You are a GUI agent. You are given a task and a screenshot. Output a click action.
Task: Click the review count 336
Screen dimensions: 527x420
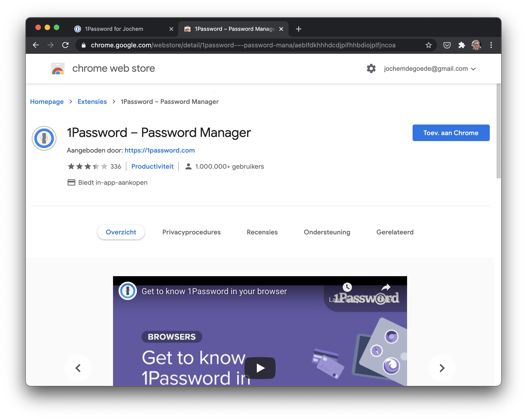click(x=116, y=167)
